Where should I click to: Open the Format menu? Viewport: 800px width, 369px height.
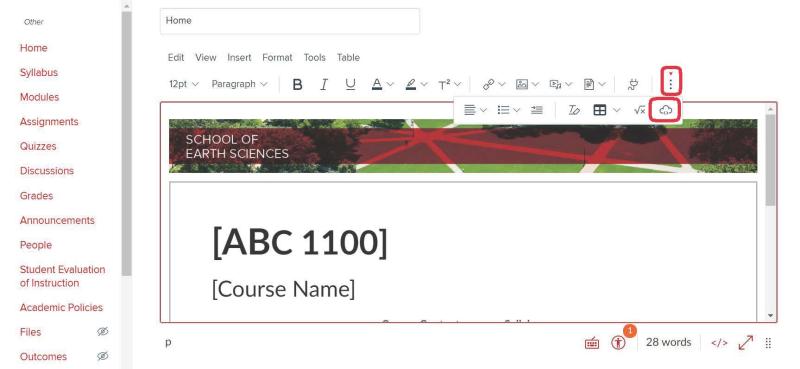277,58
